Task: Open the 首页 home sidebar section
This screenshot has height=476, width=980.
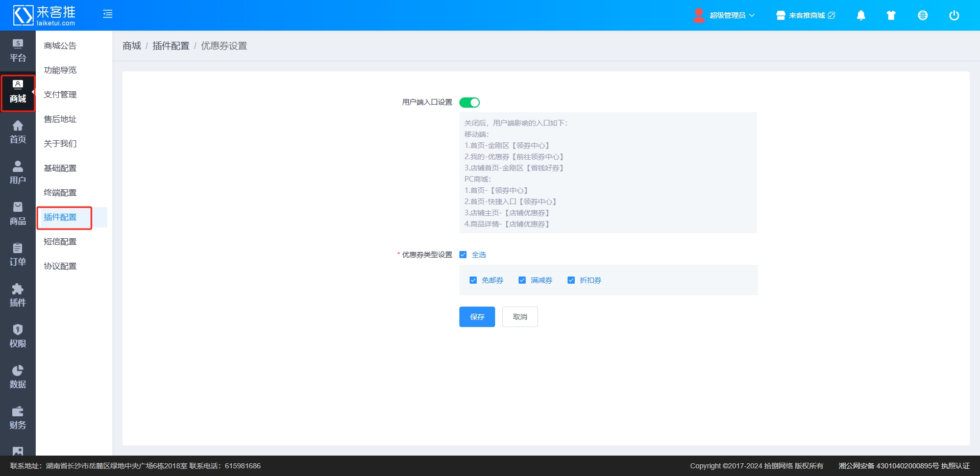Action: (x=18, y=132)
